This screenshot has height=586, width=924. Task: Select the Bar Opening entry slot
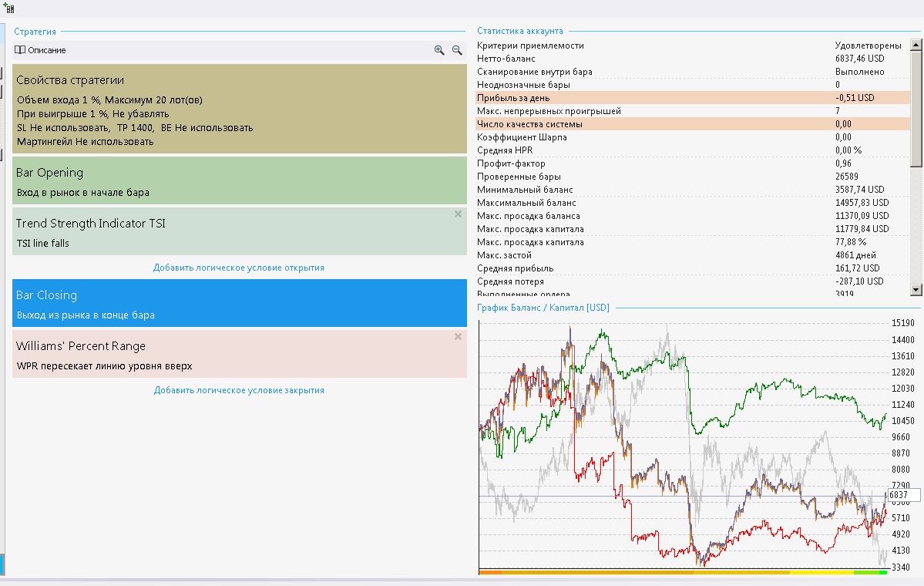click(x=239, y=180)
